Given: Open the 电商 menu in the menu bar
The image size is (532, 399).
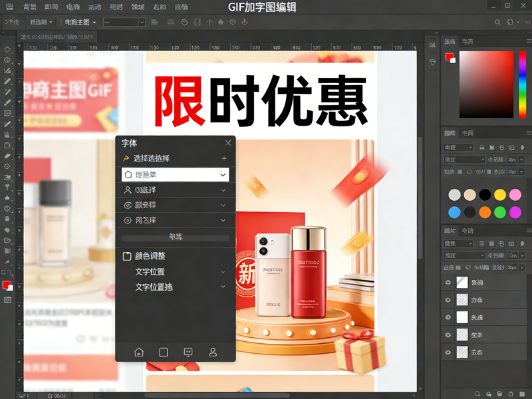Looking at the screenshot, I should coord(73,7).
